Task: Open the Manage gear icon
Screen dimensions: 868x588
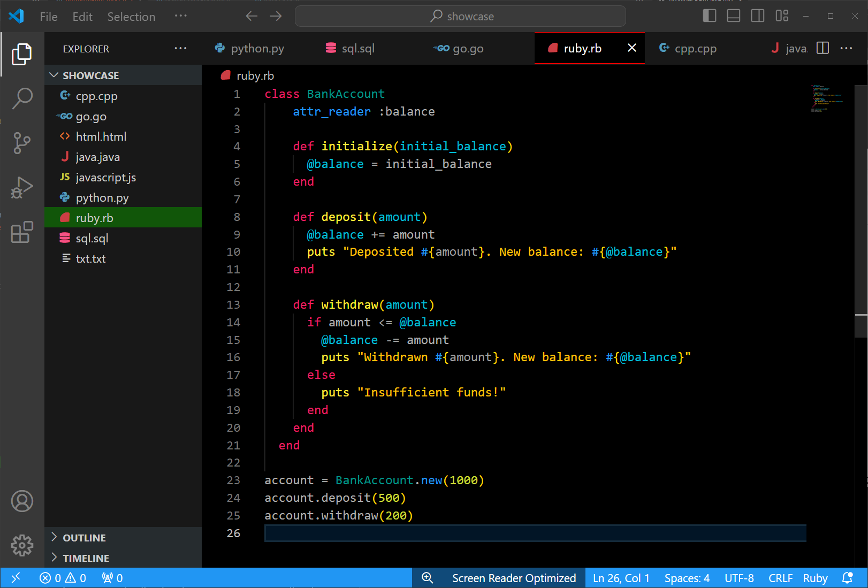Action: coord(22,545)
